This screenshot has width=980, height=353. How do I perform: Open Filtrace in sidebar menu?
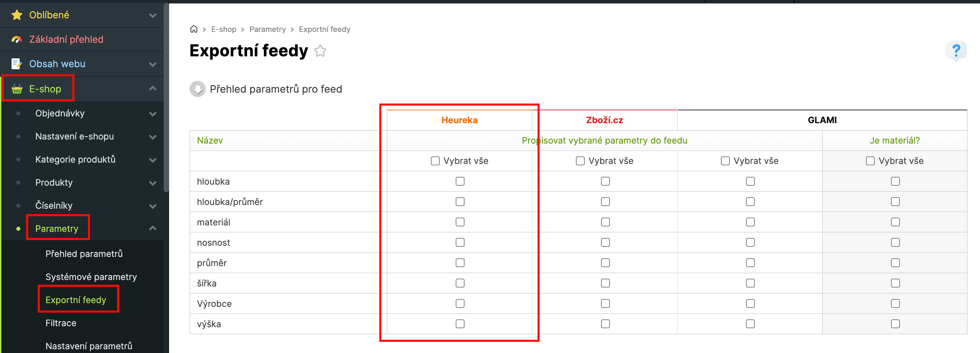pyautogui.click(x=61, y=323)
